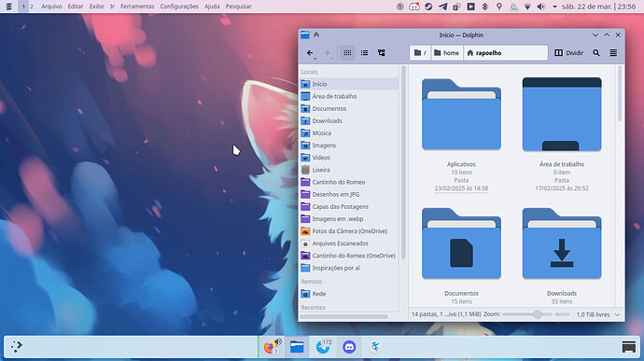This screenshot has height=361, width=644.
Task: Go forward in Dolphin navigation
Action: click(327, 53)
